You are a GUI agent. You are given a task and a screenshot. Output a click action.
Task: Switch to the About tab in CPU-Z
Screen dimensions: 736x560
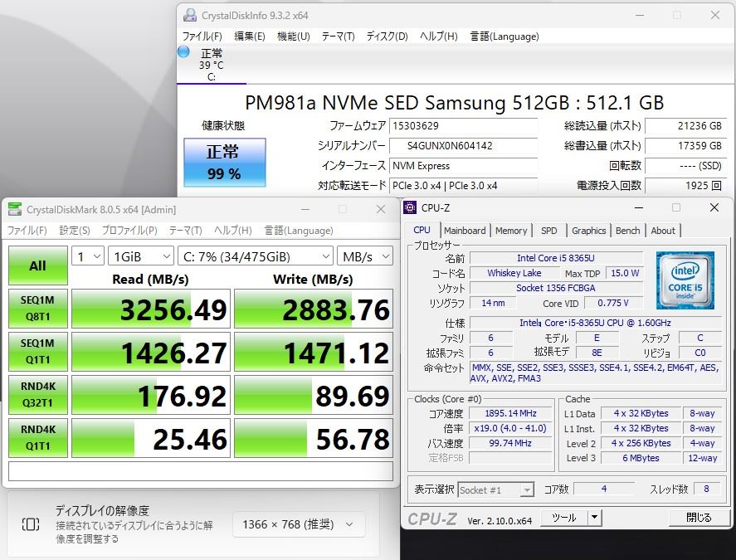[x=663, y=231]
